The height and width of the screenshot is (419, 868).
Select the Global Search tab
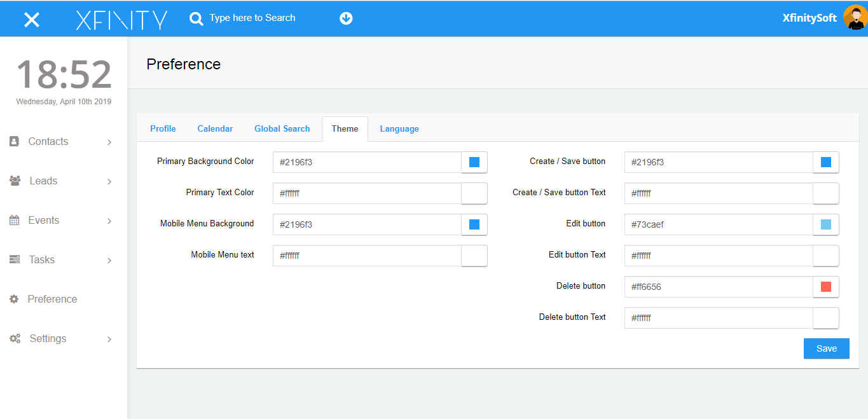[282, 128]
